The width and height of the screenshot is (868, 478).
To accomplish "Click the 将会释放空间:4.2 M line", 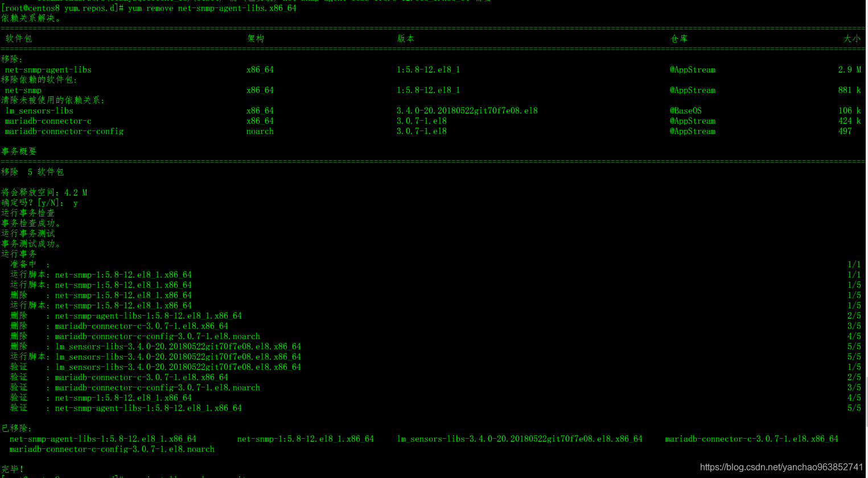I will [x=44, y=193].
